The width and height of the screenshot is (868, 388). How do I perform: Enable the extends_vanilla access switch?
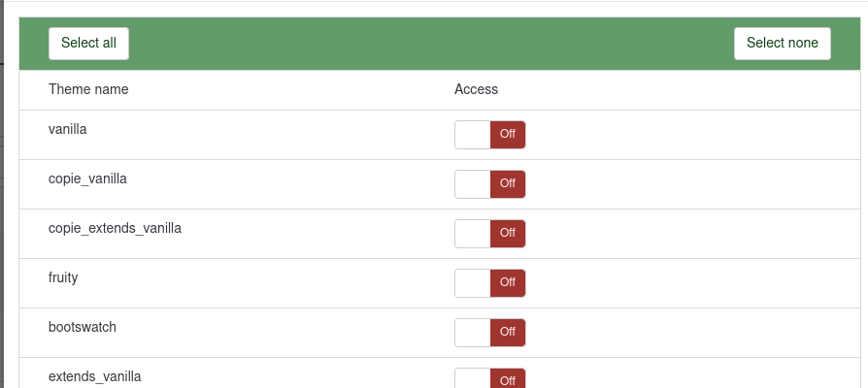click(x=489, y=379)
